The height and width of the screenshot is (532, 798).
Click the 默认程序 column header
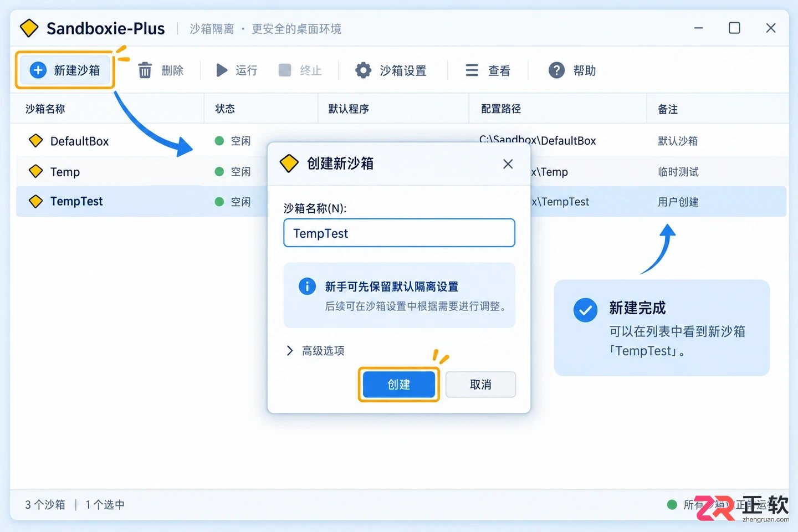click(x=349, y=109)
